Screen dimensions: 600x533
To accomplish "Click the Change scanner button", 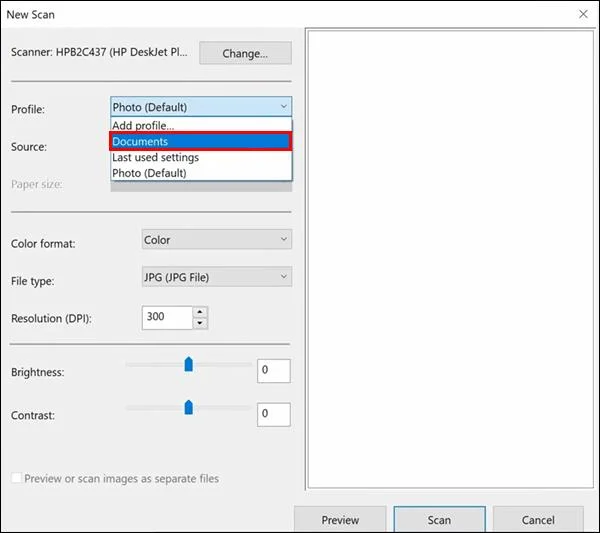I will [x=245, y=53].
